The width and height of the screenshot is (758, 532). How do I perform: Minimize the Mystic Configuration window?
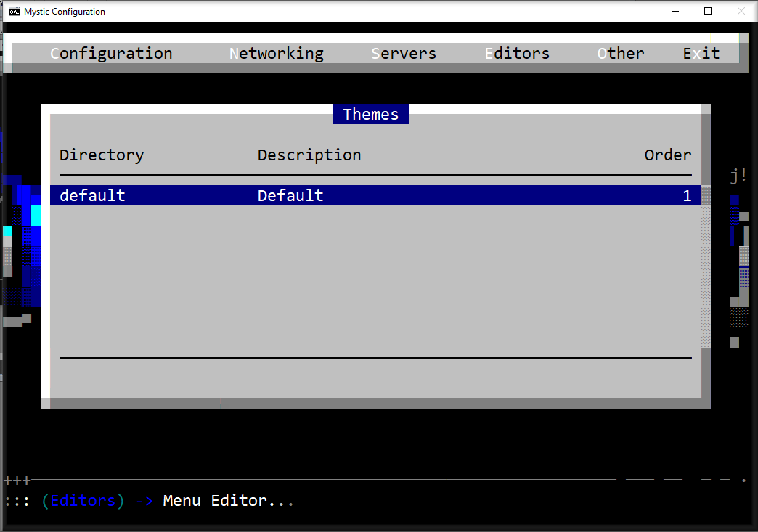click(675, 11)
